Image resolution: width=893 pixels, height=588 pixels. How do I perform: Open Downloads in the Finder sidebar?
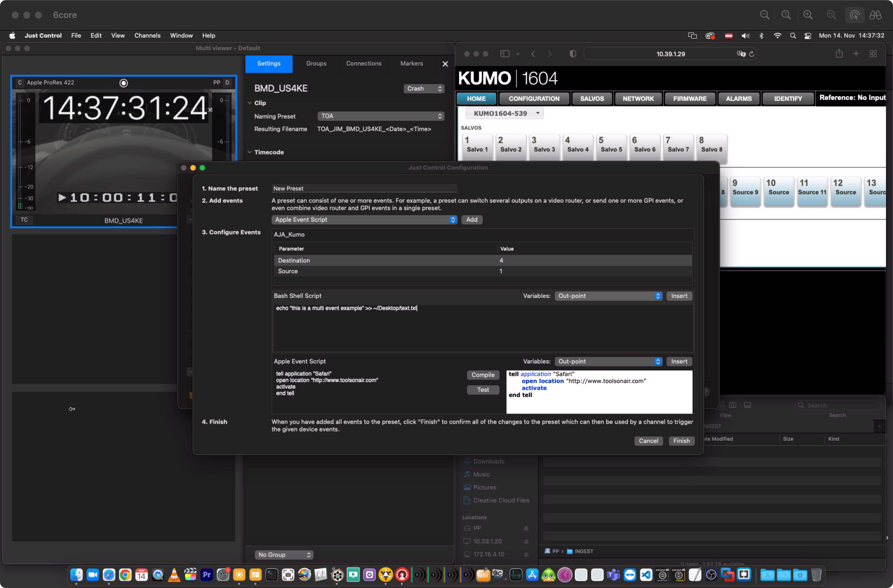[489, 462]
